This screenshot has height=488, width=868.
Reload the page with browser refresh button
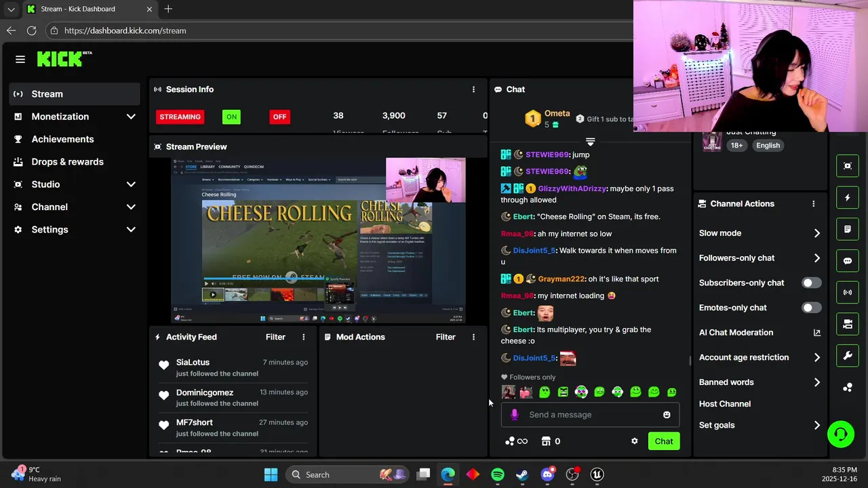click(x=31, y=30)
